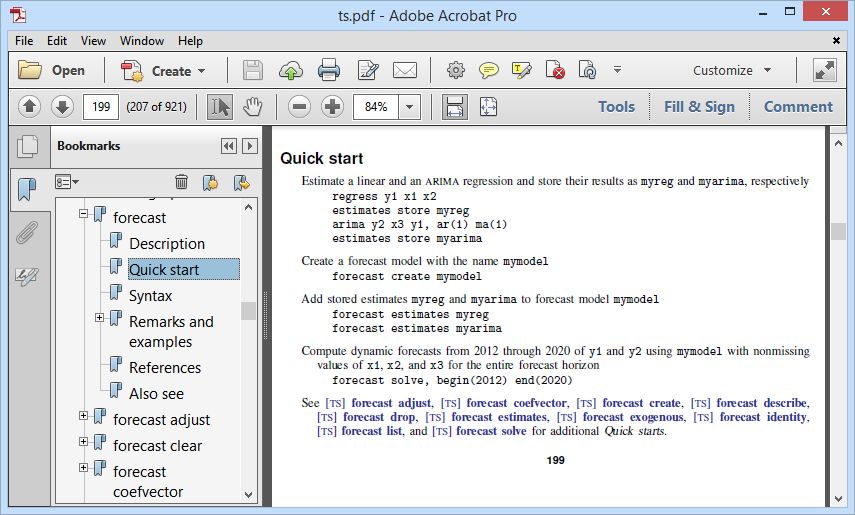Open the Tools pane
855x515 pixels.
[x=616, y=107]
